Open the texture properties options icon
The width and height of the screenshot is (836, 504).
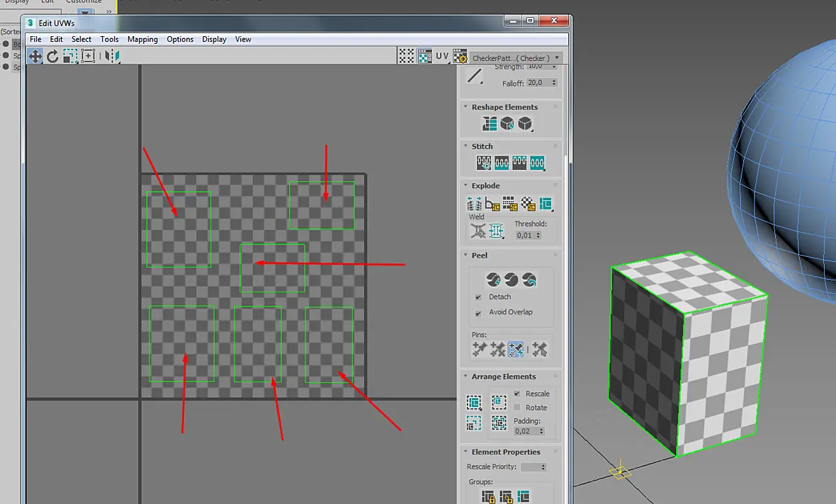(460, 56)
